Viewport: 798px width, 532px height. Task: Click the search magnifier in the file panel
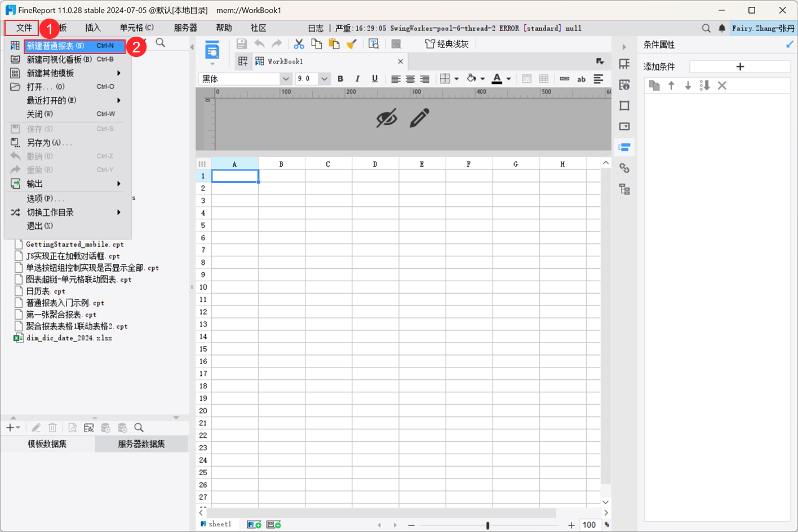[161, 43]
